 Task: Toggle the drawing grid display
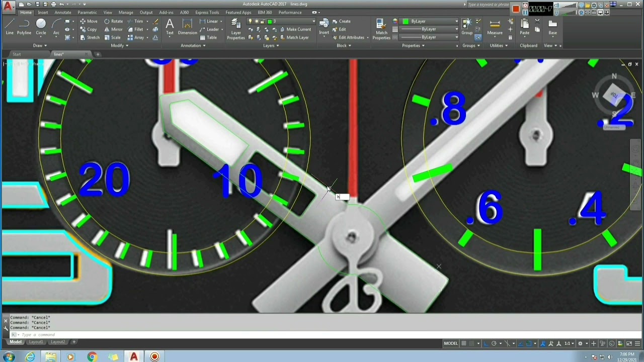[464, 343]
